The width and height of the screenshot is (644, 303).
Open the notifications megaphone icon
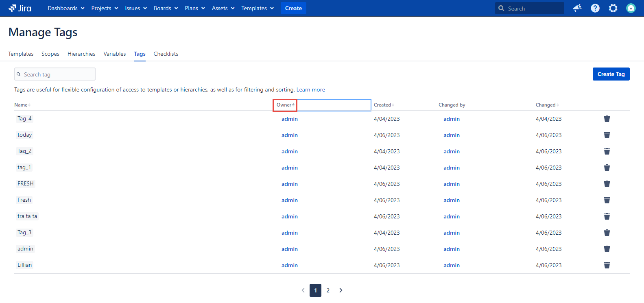(577, 8)
